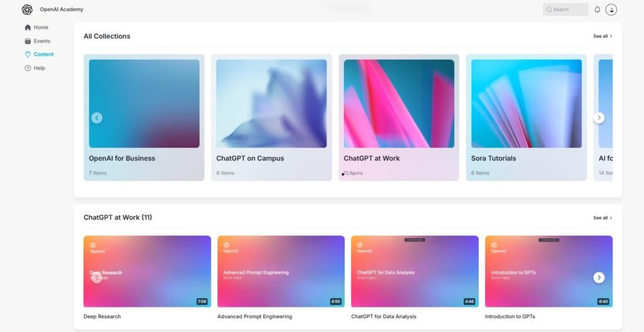Viewport: 644px width, 332px height.
Task: Open the user profile avatar
Action: tap(611, 9)
